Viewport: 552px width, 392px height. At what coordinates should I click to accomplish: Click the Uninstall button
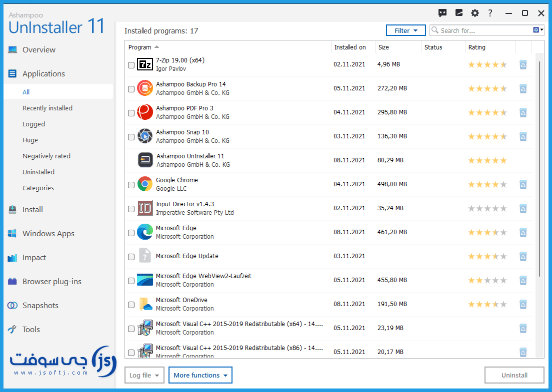[x=514, y=375]
